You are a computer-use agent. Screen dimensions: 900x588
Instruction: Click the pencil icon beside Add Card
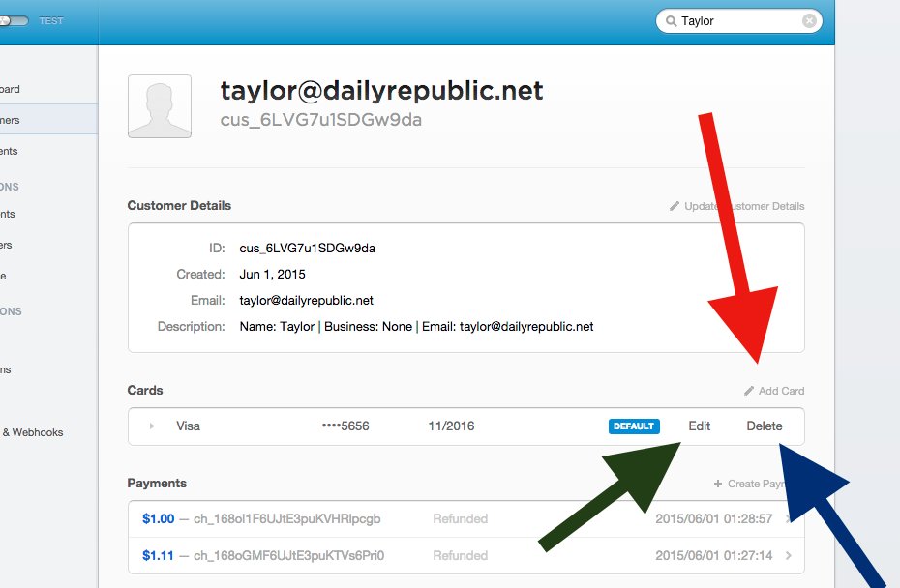click(749, 391)
